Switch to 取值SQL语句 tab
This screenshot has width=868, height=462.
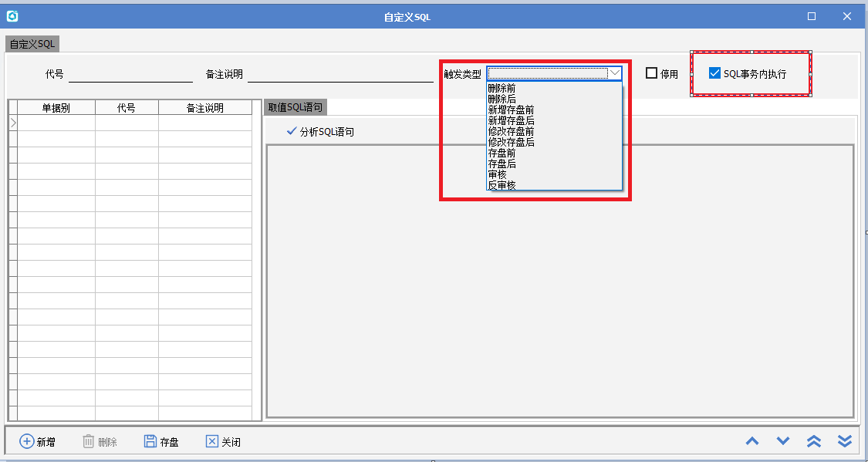[x=296, y=107]
